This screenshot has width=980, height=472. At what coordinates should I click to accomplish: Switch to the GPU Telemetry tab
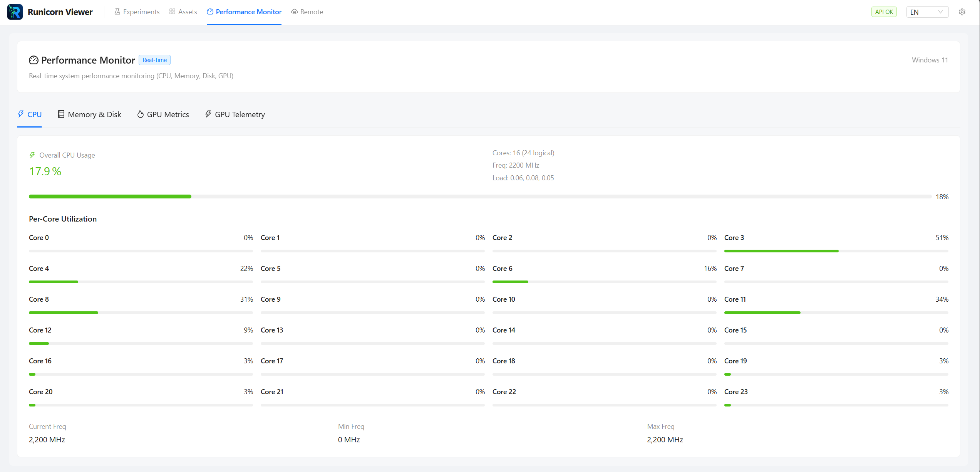pyautogui.click(x=240, y=114)
